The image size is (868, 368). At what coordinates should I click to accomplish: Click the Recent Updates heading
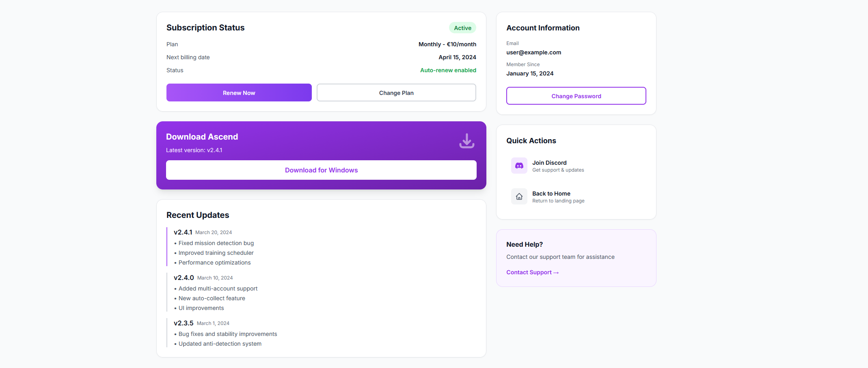pyautogui.click(x=198, y=215)
